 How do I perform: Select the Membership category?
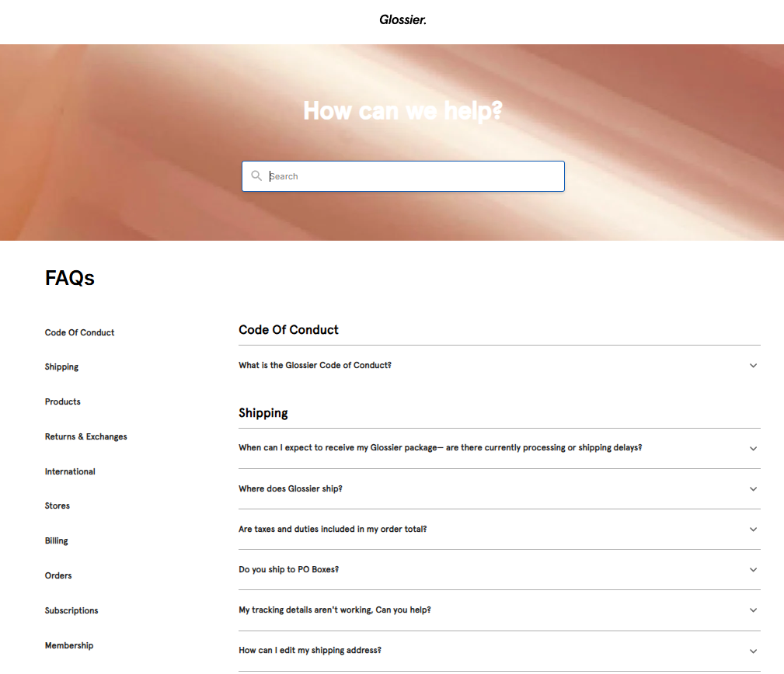[x=69, y=645]
